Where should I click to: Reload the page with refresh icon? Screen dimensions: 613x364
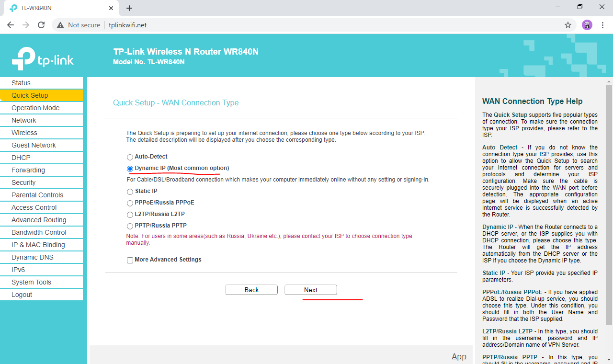pyautogui.click(x=41, y=25)
